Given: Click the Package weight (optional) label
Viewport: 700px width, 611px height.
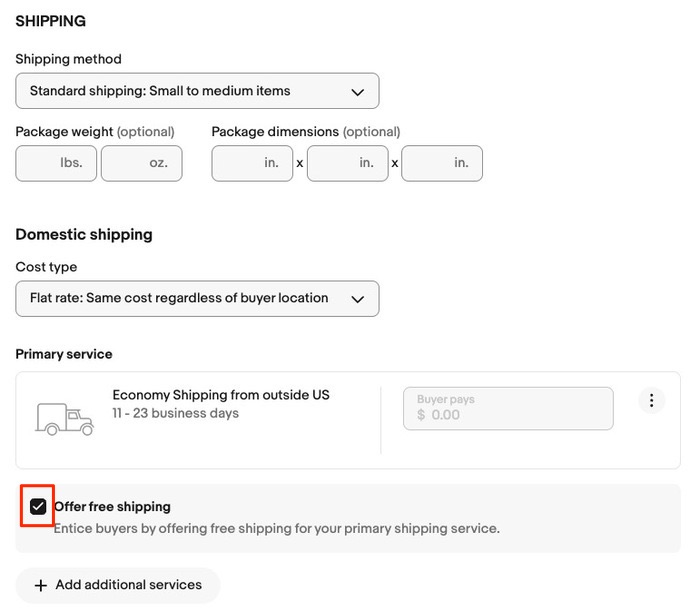Looking at the screenshot, I should (95, 131).
